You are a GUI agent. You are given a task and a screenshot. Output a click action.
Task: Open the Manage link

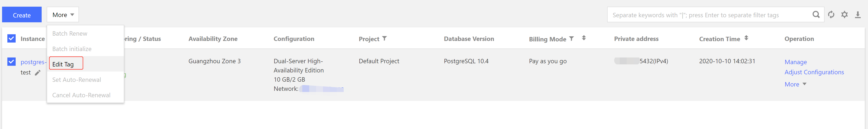795,62
